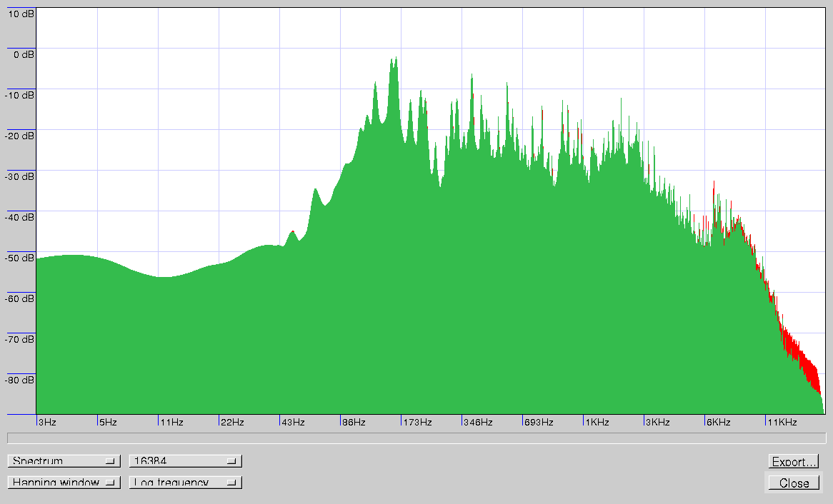Open the Spectrum algorithm dropdown
The image size is (833, 504).
coord(64,461)
